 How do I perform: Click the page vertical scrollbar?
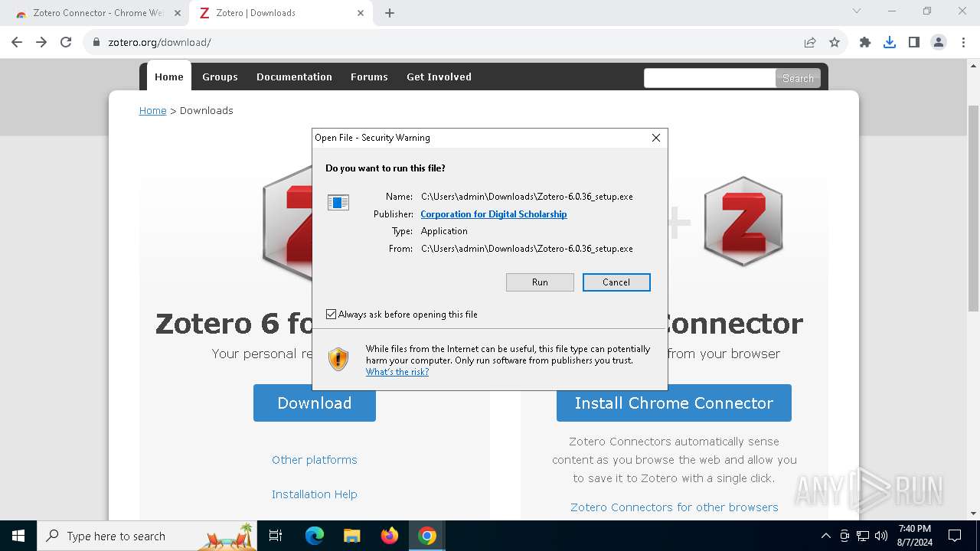pos(974,207)
